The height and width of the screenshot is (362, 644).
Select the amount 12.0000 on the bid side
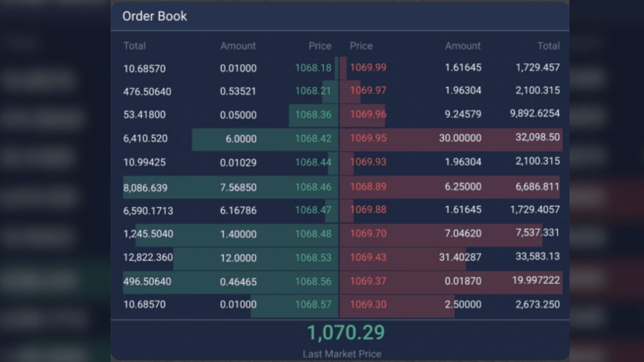240,257
